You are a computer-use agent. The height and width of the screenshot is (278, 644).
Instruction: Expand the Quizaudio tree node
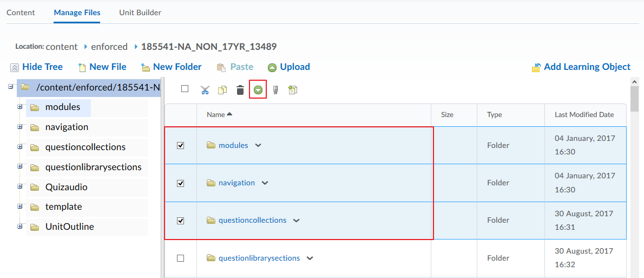19,186
